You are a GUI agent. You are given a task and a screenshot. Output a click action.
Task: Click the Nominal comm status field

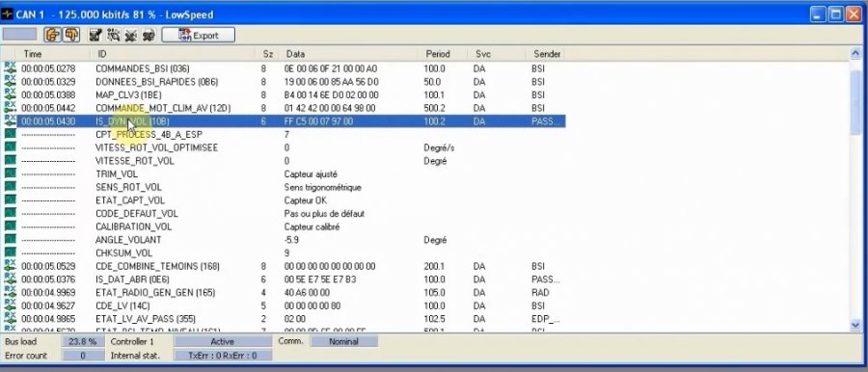pyautogui.click(x=343, y=341)
